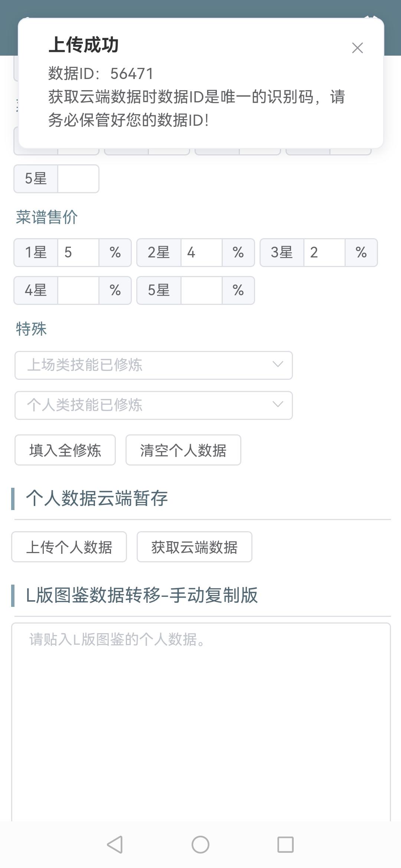401x868 pixels.
Task: Expand the 个人类技能已修炼 dropdown
Action: click(x=154, y=405)
